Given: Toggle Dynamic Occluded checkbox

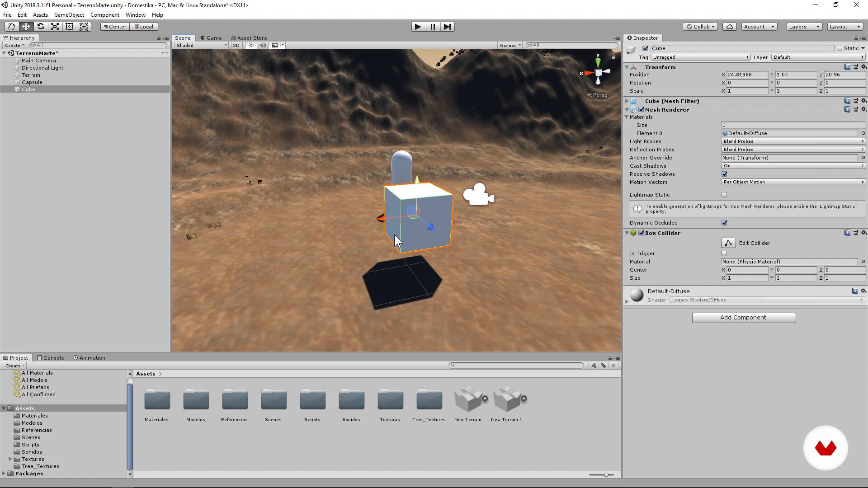Looking at the screenshot, I should [724, 223].
